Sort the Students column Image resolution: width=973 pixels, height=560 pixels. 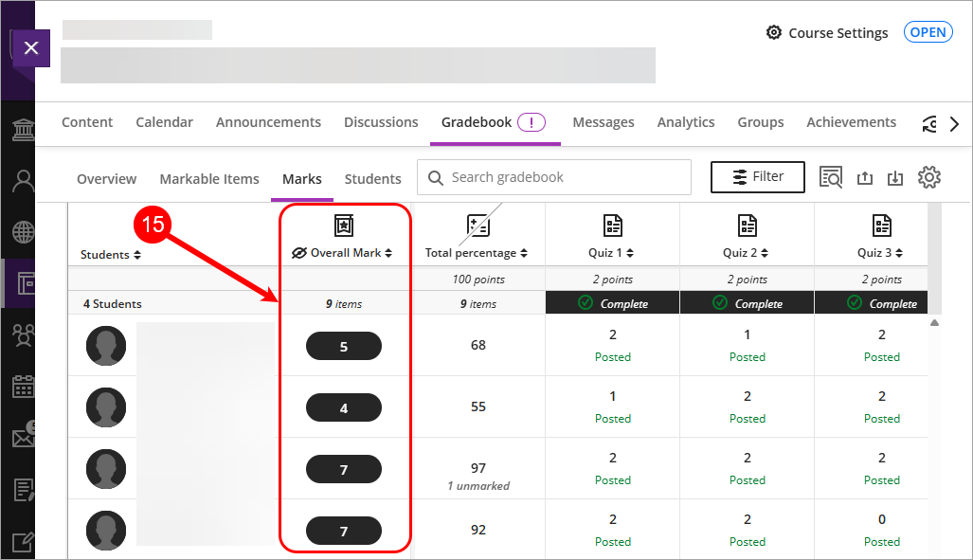tap(136, 255)
